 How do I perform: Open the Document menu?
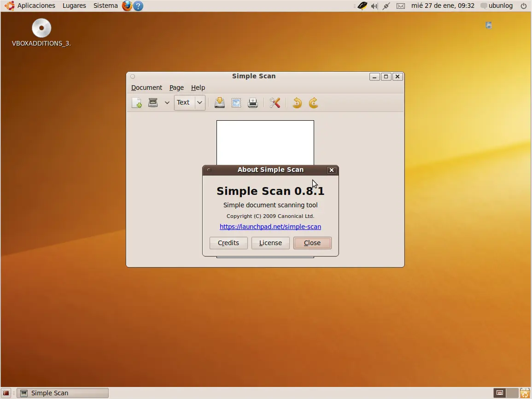146,88
